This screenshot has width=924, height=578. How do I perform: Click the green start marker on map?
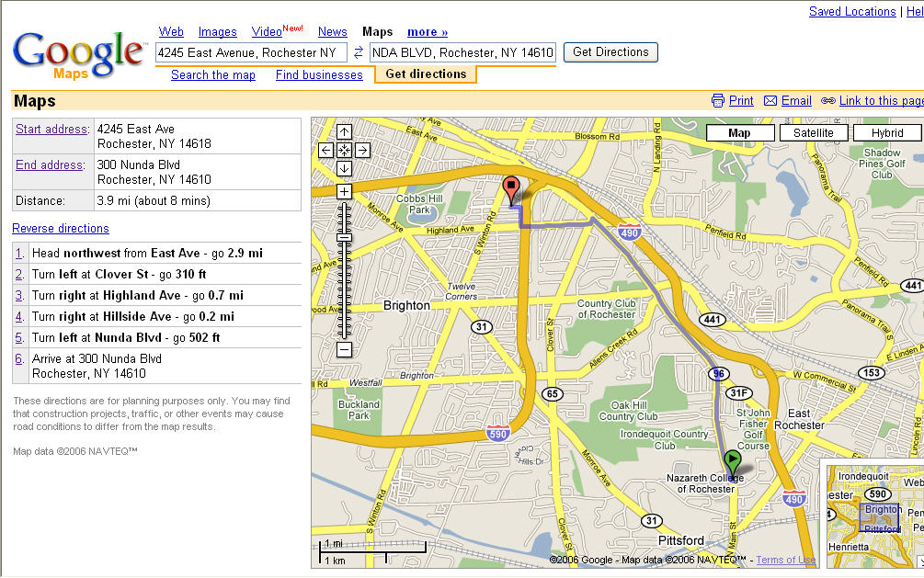tap(732, 462)
